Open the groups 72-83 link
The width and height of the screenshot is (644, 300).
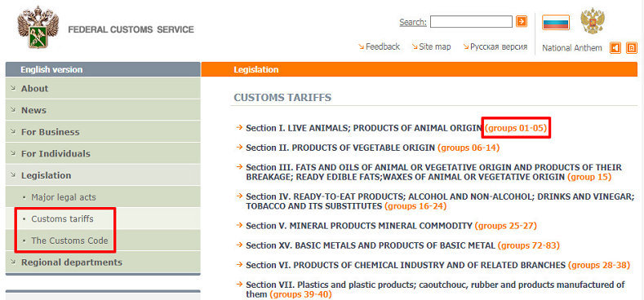coord(529,246)
